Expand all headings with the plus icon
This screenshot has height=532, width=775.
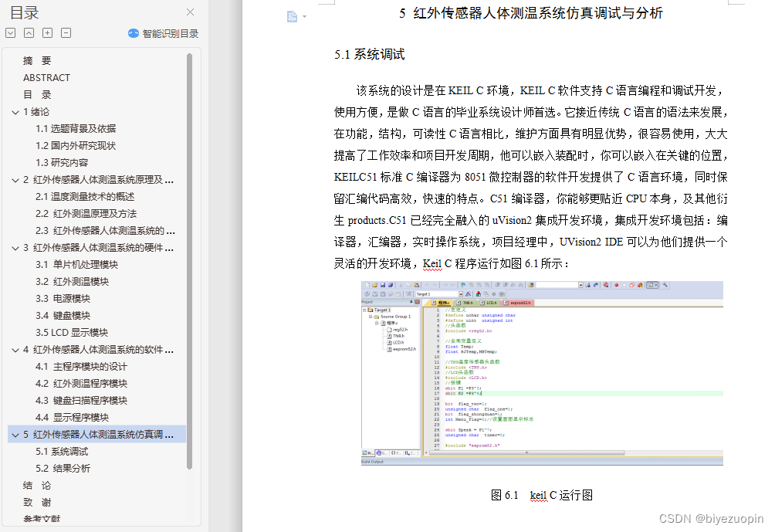pyautogui.click(x=48, y=32)
